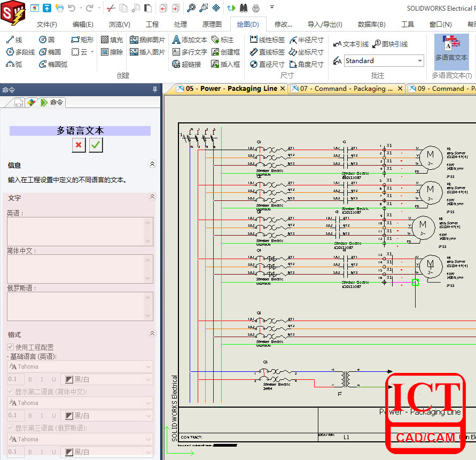Select the 矩形 rectangle tool
Screen dimensions: 476x460
tap(82, 40)
